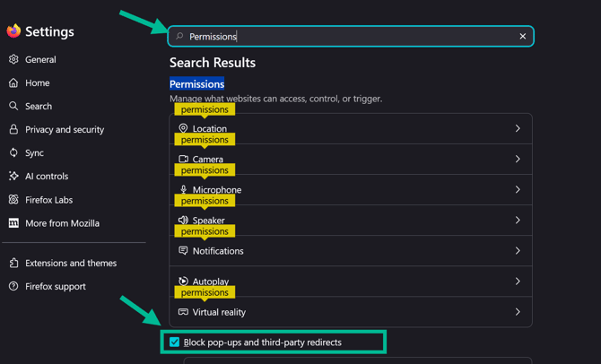
Task: Uncheck Block pop-ups and third-party redirects
Action: (x=174, y=342)
